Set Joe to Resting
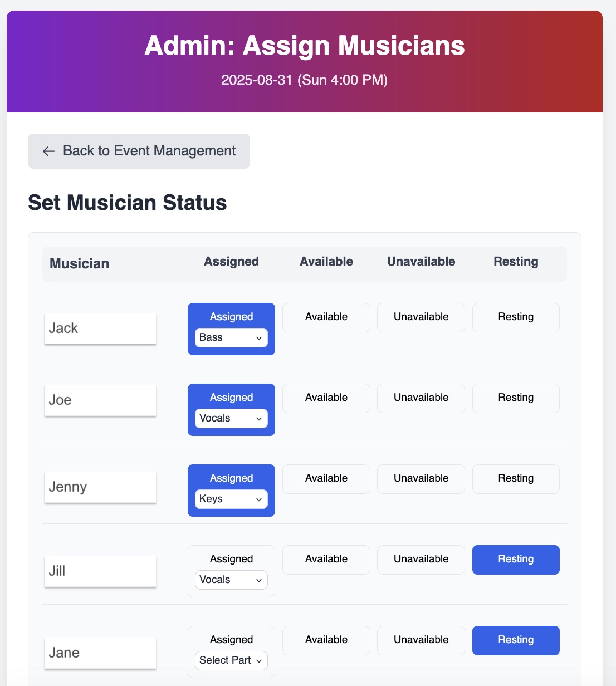The image size is (616, 686). 516,398
